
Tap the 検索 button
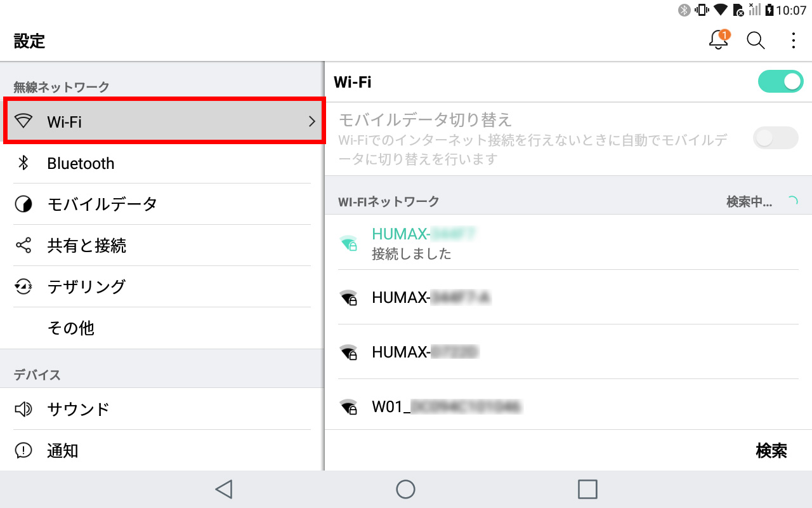pos(771,451)
